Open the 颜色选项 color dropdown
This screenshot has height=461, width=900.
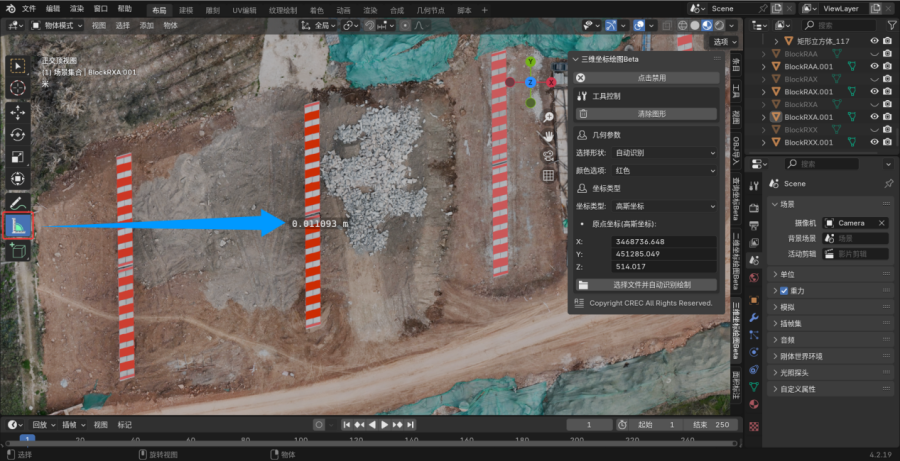pyautogui.click(x=665, y=170)
